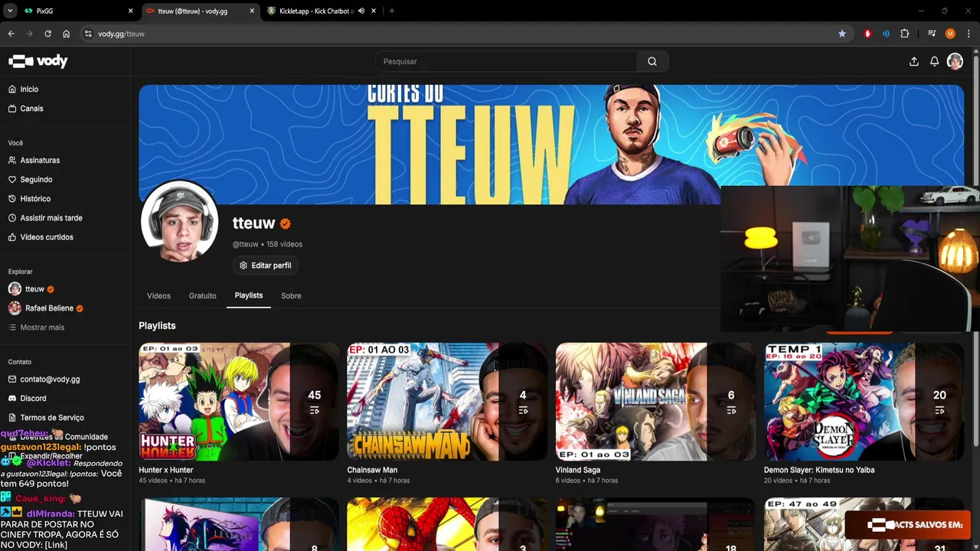
Task: Click the "@tteuw • 158 vídeos" text
Action: (267, 244)
